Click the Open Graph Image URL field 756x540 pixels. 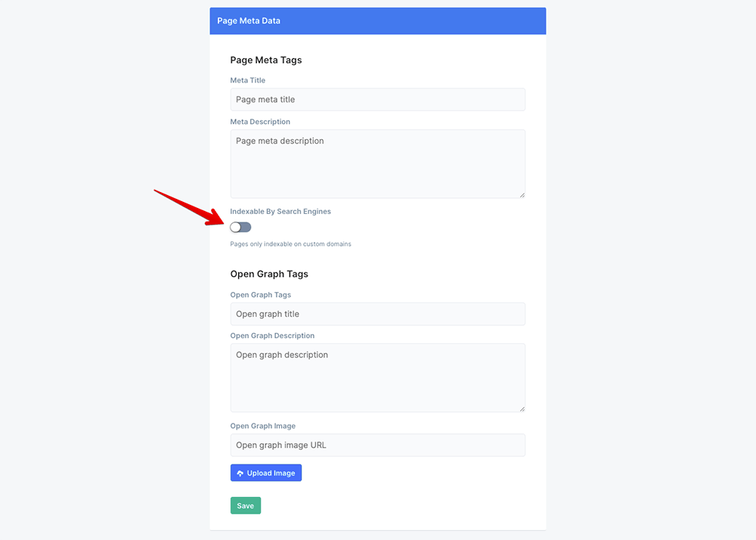point(377,445)
